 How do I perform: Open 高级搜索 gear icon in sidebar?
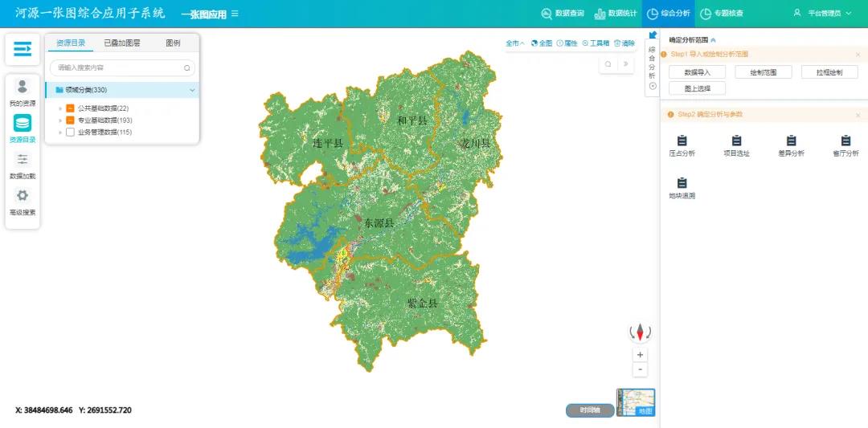pyautogui.click(x=23, y=196)
